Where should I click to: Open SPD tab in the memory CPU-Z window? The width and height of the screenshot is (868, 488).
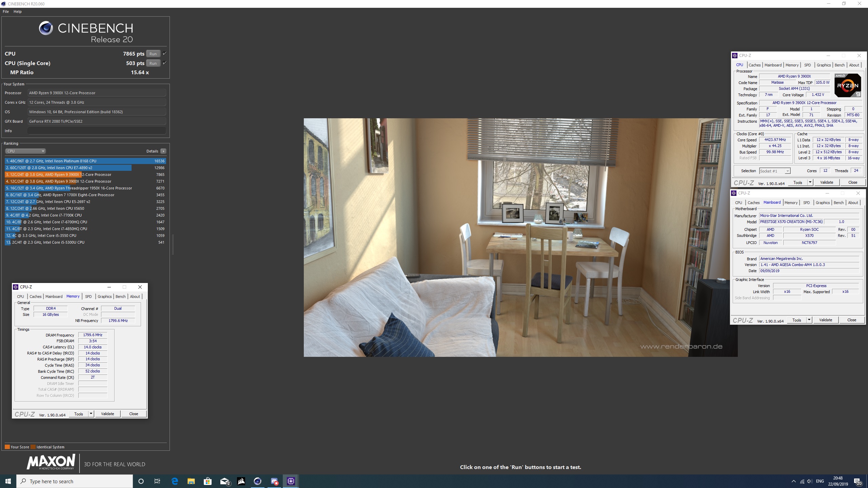click(x=88, y=297)
